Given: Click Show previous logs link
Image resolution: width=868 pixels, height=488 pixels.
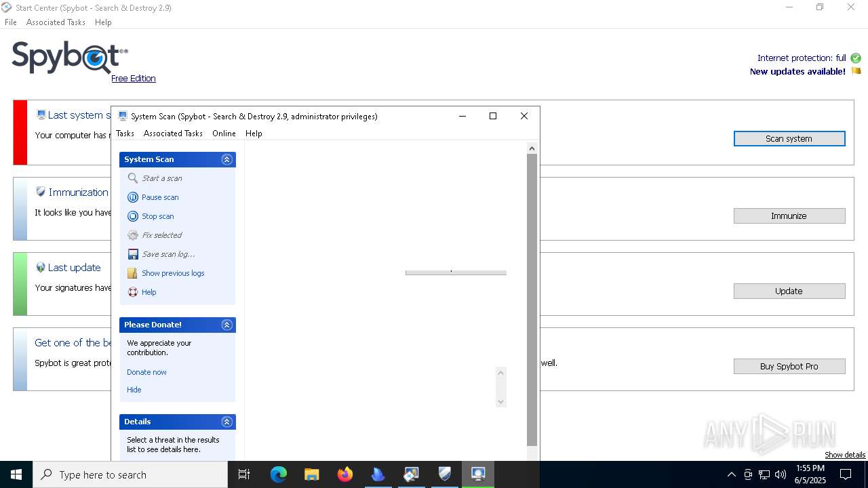Looking at the screenshot, I should [x=173, y=273].
